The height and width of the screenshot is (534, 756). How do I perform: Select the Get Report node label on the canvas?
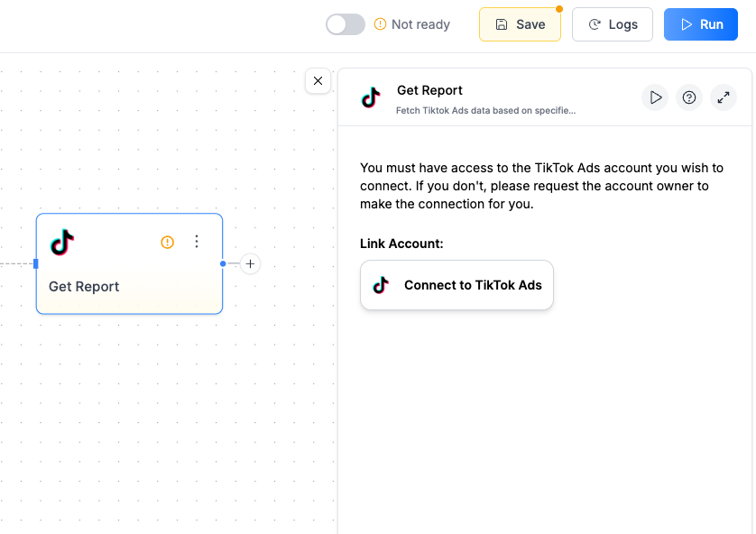tap(84, 287)
